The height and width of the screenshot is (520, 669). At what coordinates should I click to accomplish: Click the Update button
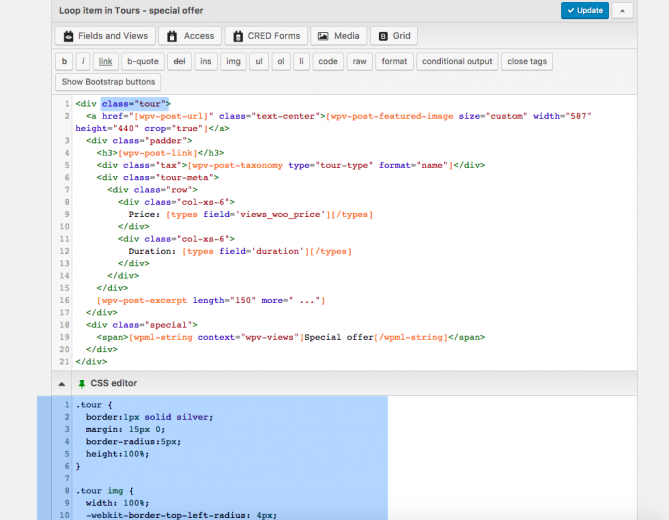(x=585, y=11)
